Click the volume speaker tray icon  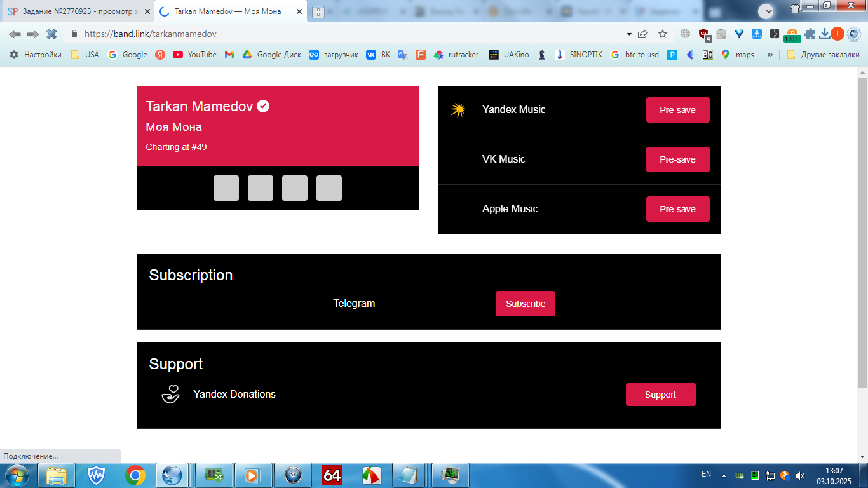point(800,475)
